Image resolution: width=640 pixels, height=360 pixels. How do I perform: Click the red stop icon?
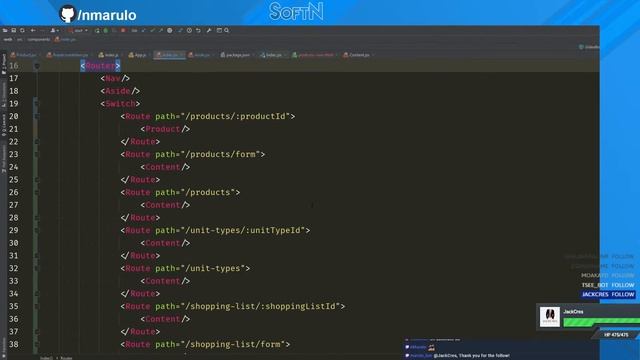coord(123,30)
